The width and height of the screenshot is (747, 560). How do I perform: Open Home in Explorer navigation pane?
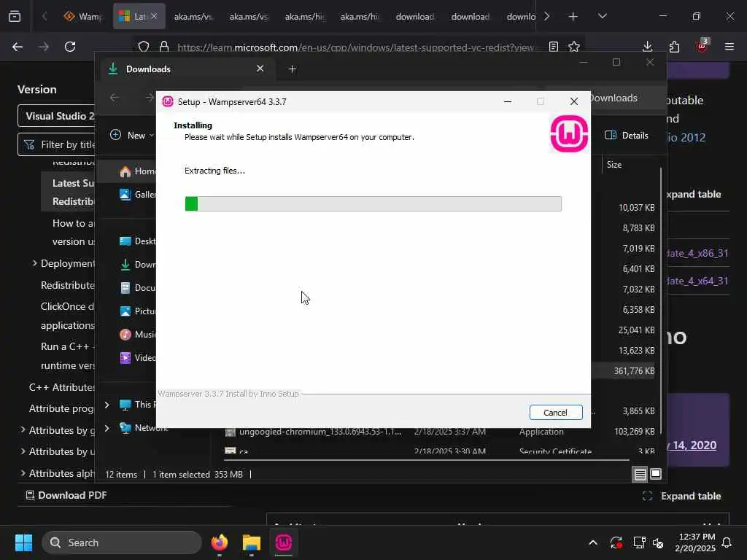pyautogui.click(x=137, y=171)
